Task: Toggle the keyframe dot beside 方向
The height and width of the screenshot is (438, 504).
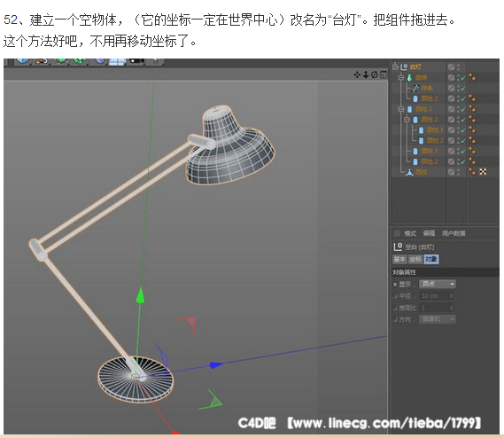Action: (395, 319)
